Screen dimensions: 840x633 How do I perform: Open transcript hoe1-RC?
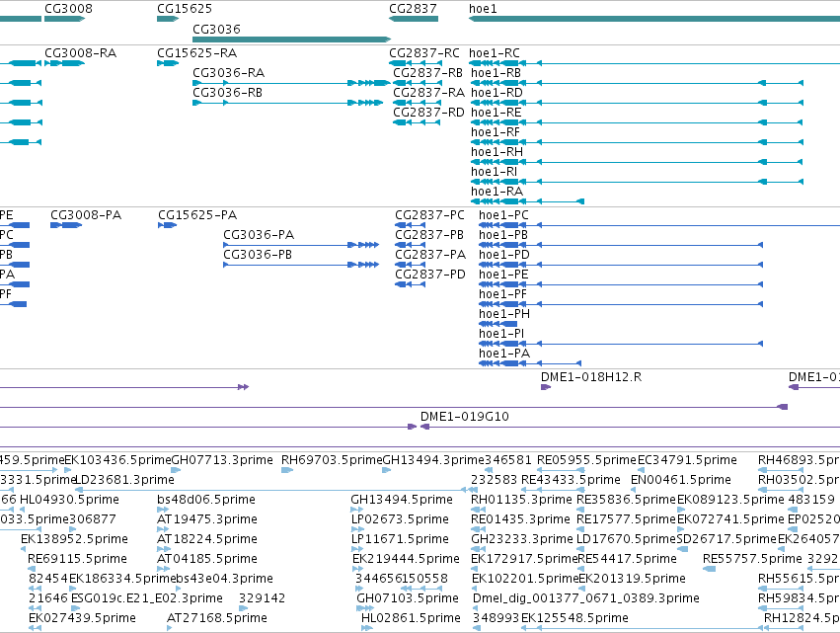pos(654,63)
